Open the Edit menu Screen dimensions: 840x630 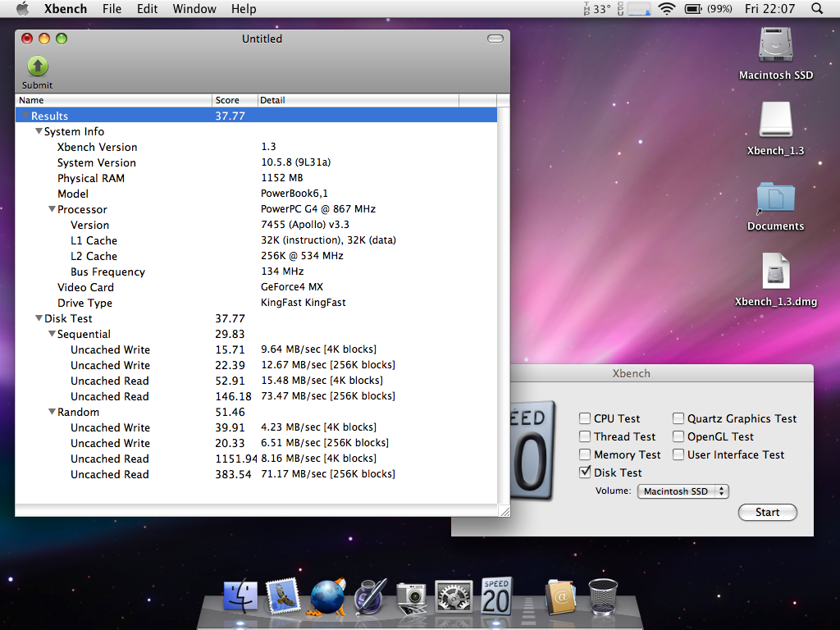click(148, 8)
